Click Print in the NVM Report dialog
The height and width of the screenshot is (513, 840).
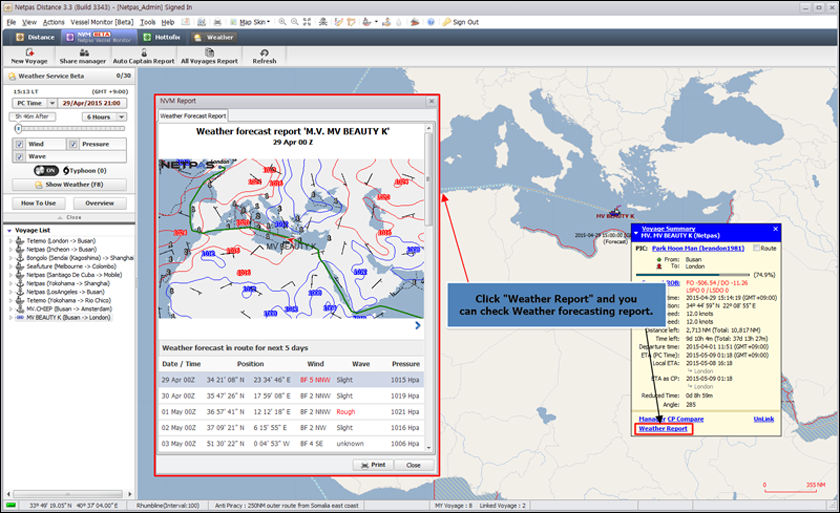point(373,465)
